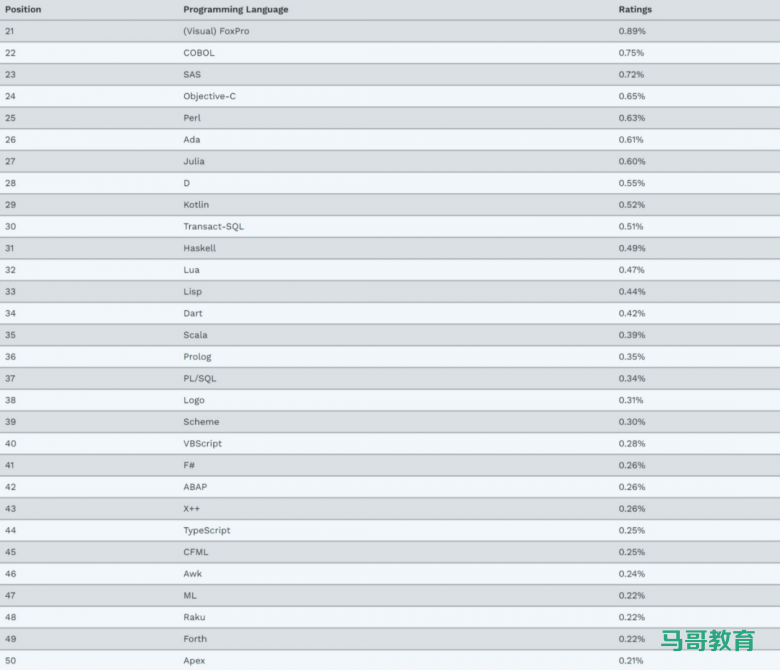Click the 0.89% rating value
Screen dimensions: 780x670
pyautogui.click(x=631, y=31)
